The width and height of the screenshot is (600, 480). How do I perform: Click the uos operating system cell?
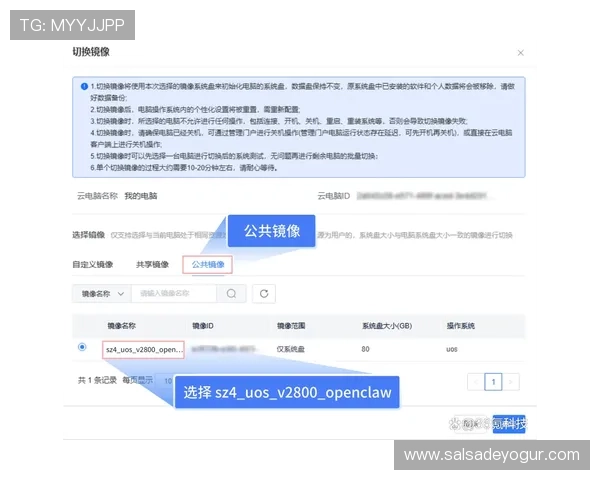452,349
